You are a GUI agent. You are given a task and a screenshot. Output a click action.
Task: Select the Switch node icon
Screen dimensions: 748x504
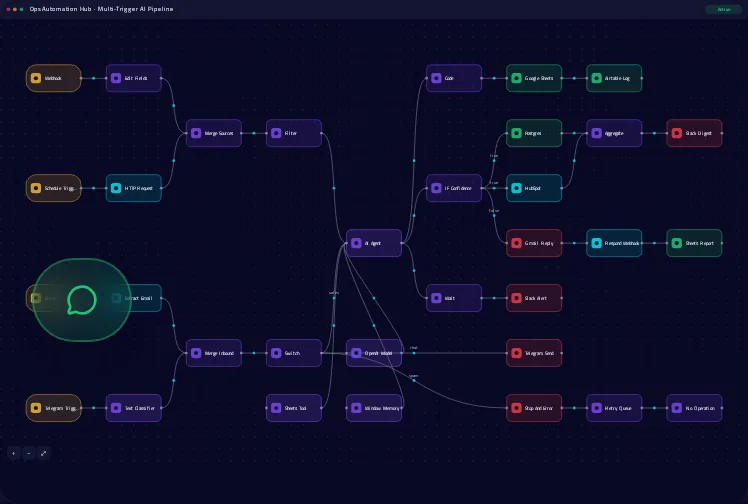point(276,353)
